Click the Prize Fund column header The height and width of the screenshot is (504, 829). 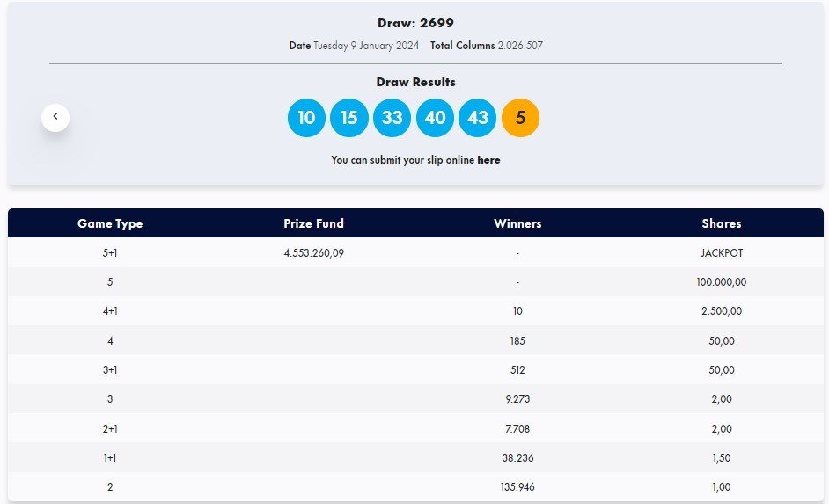tap(313, 223)
